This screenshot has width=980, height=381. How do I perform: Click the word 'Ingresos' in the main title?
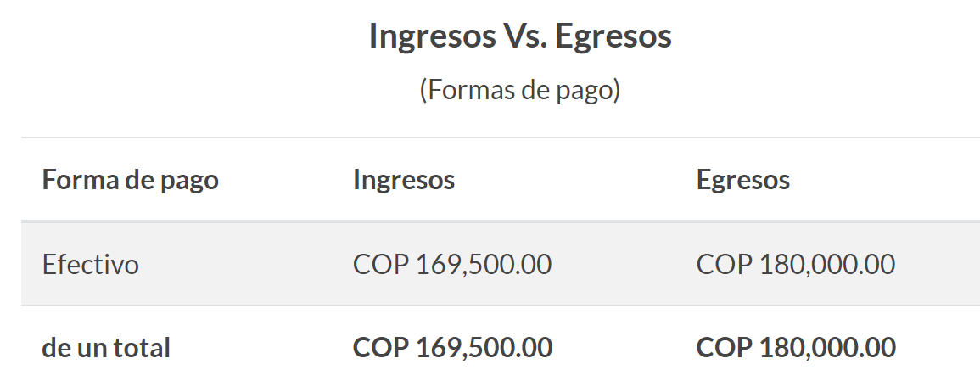coord(432,37)
